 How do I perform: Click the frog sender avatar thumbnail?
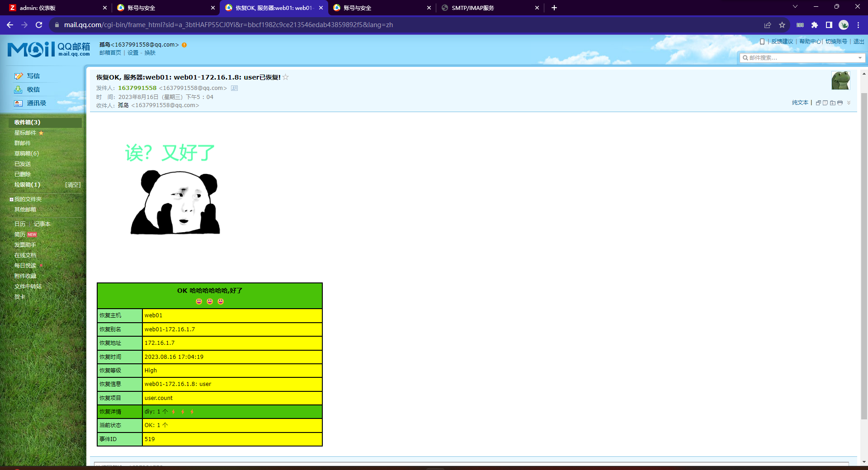(841, 80)
